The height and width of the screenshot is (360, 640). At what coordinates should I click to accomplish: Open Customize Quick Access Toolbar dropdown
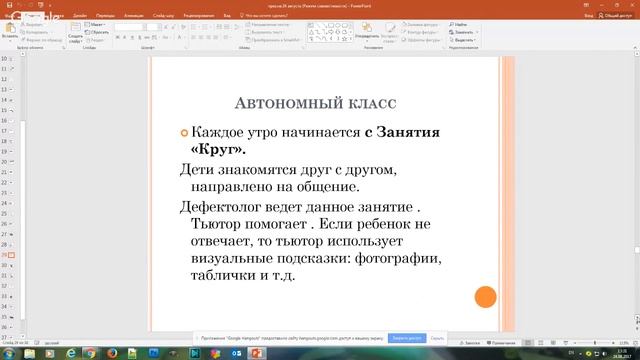[x=50, y=5]
